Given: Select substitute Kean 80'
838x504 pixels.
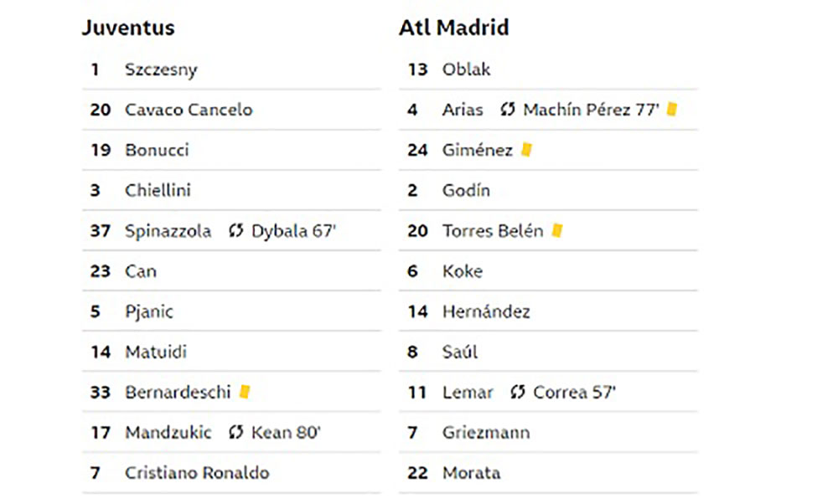Looking at the screenshot, I should pyautogui.click(x=286, y=433).
